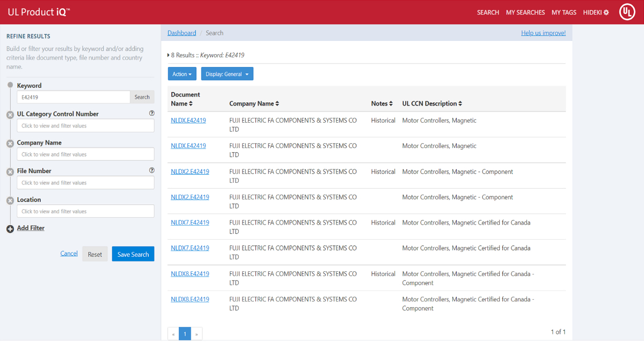Open non-historical NLDX8.E42419 document
Image resolution: width=644 pixels, height=342 pixels.
190,299
